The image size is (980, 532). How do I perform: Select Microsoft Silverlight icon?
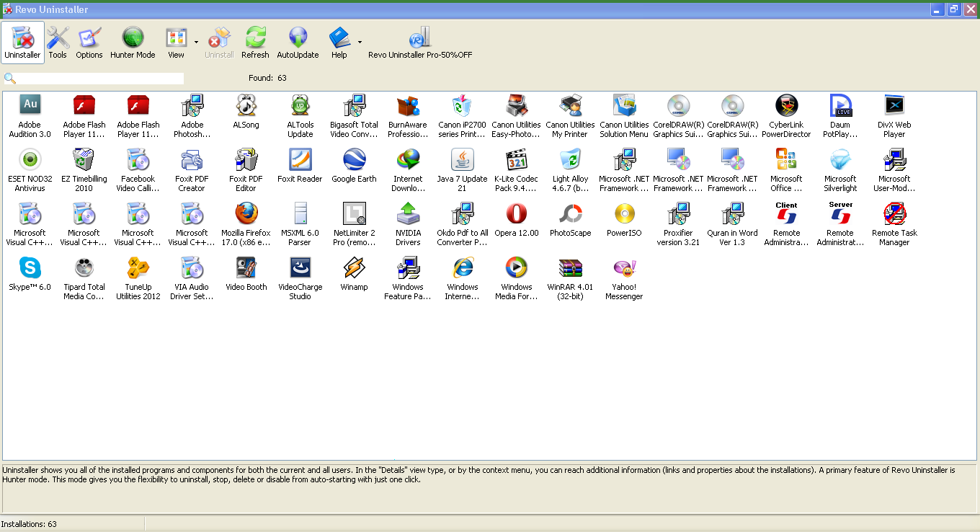coord(841,159)
